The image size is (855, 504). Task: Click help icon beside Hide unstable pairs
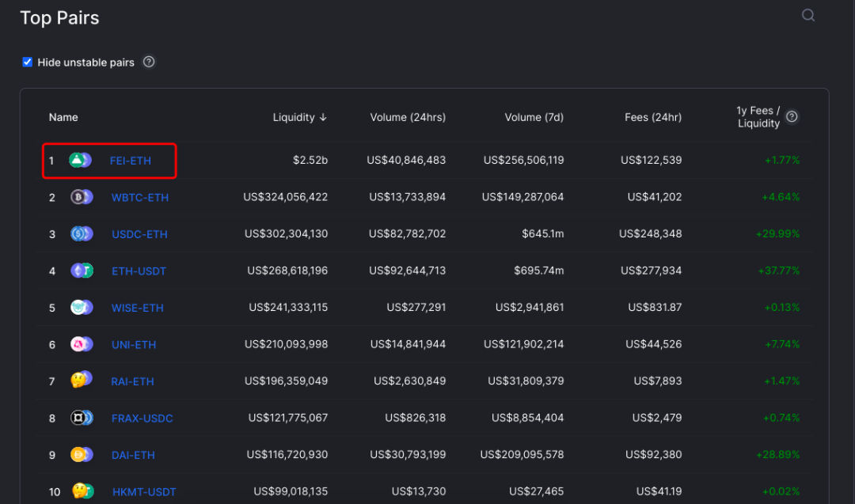tap(149, 62)
